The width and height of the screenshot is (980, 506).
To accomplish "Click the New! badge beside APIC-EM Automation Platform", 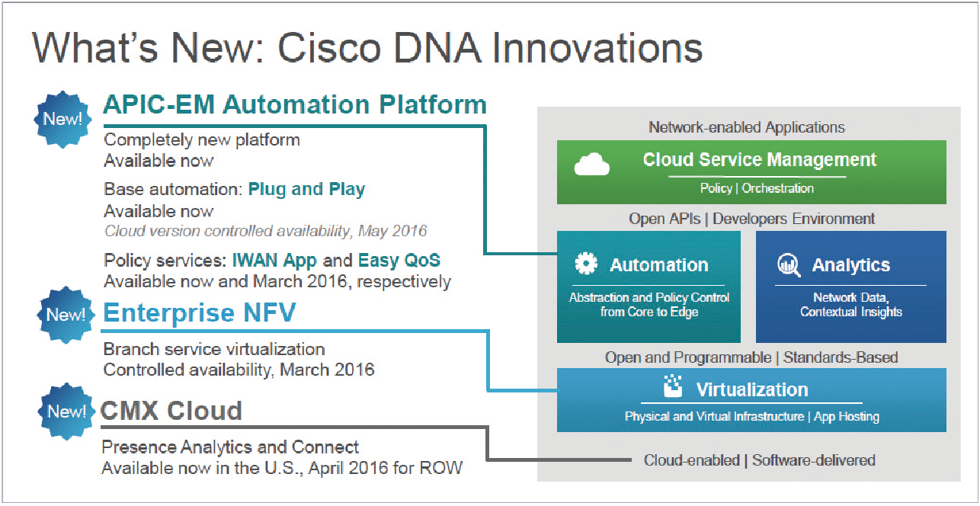I will (64, 120).
